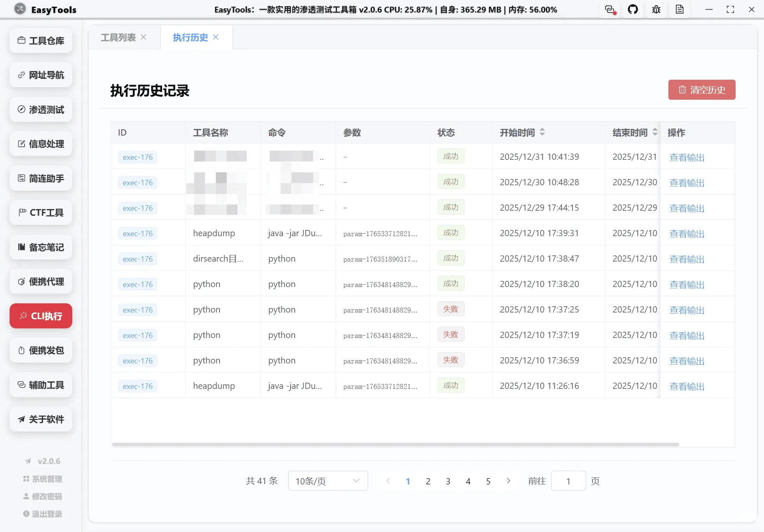
Task: Open the bug report icon
Action: (x=656, y=9)
